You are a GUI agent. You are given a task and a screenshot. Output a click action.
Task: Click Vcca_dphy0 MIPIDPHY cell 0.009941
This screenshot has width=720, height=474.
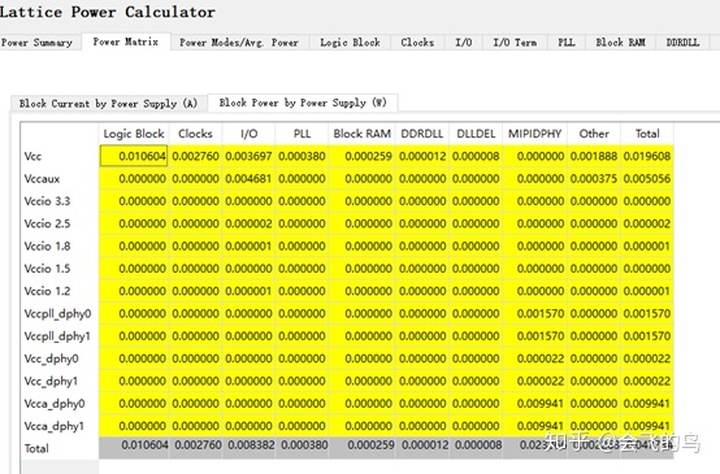(534, 404)
